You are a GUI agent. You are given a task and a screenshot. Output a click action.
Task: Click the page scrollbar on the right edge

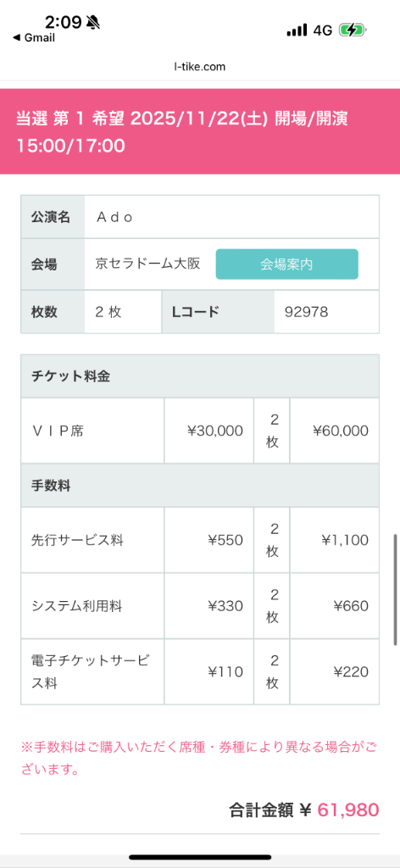(x=395, y=590)
